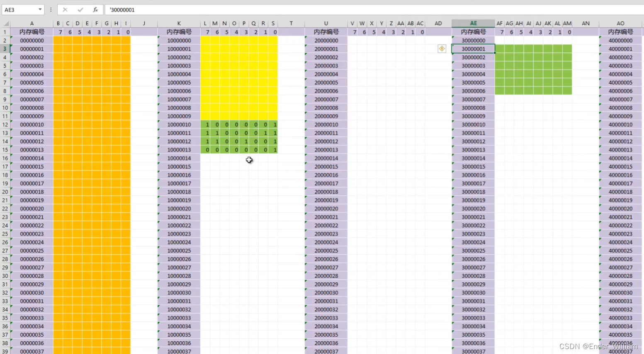Click the cell containing 00000020
The height and width of the screenshot is (354, 644).
click(x=32, y=209)
